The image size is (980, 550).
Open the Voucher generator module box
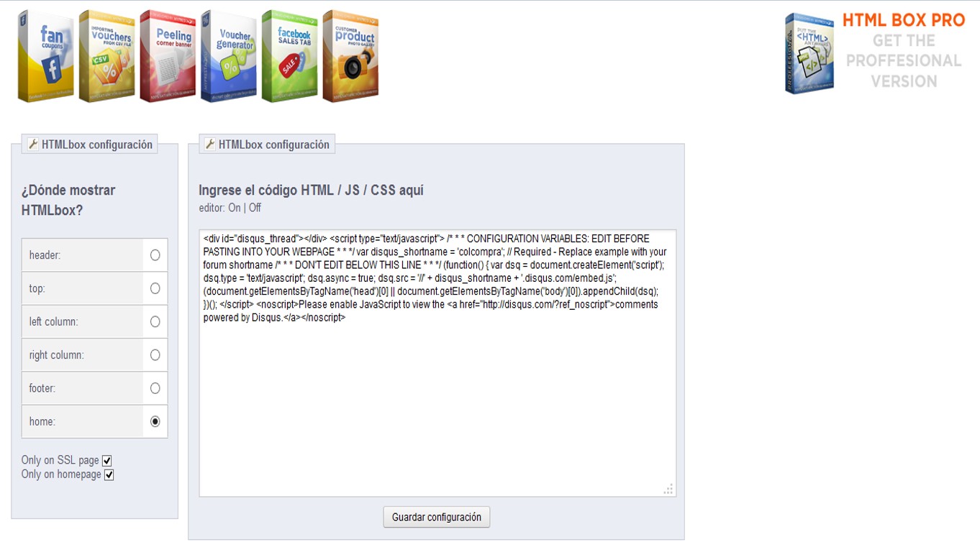(229, 56)
